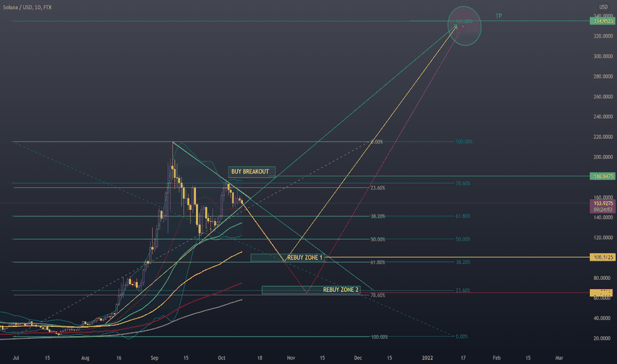617x364 pixels.
Task: Click the TP text label
Action: (498, 16)
